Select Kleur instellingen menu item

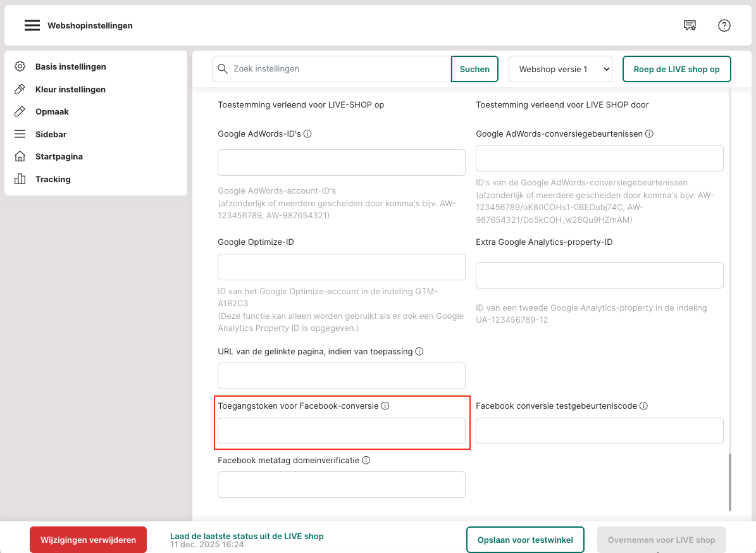70,89
